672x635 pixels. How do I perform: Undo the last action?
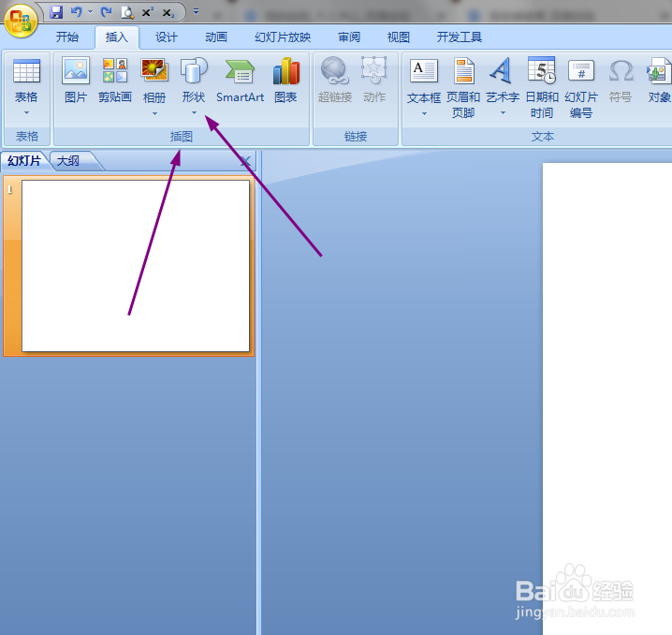pos(77,12)
